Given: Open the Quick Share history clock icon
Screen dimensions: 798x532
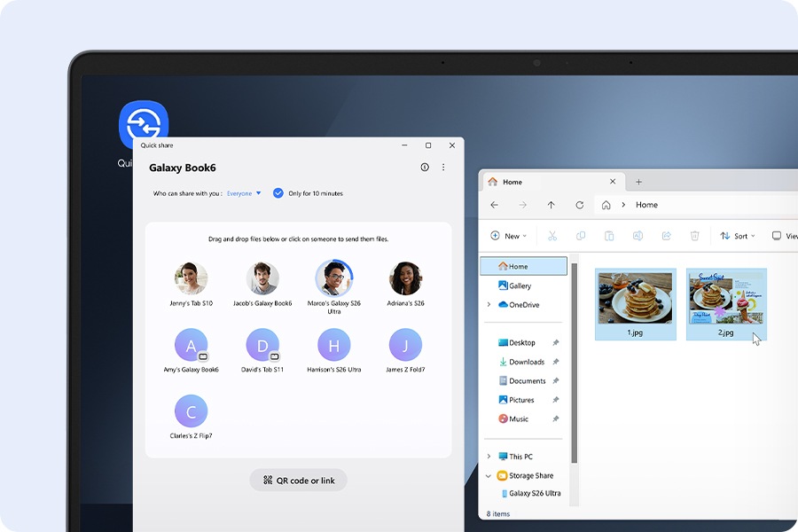Looking at the screenshot, I should pos(425,167).
